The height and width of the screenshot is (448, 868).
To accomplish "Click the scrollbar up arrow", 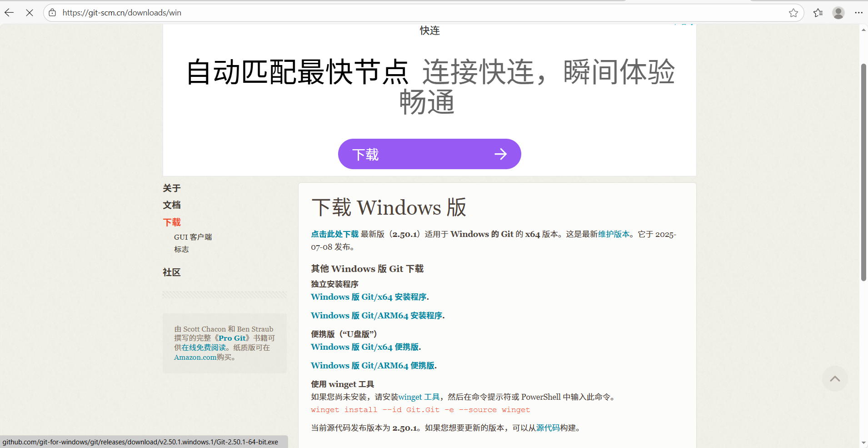I will 863,30.
